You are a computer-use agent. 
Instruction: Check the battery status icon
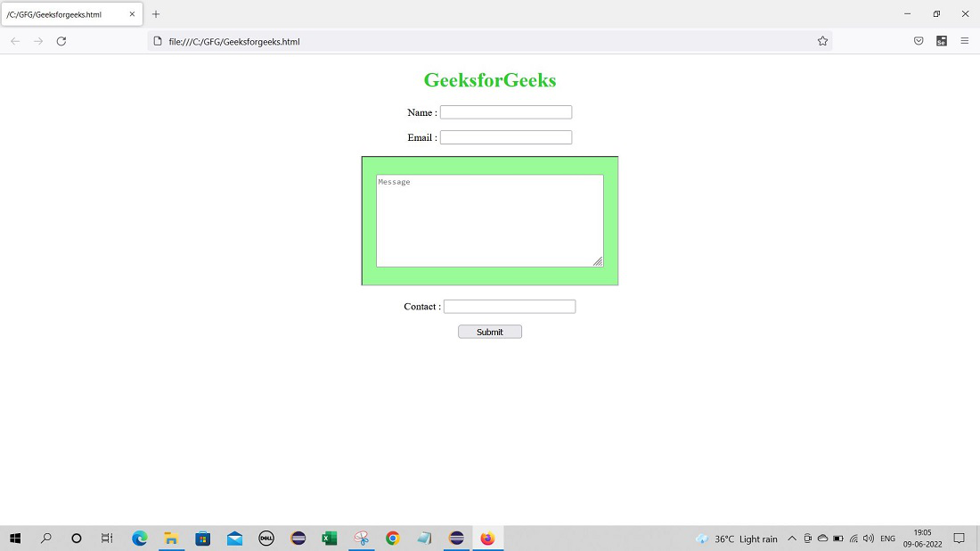click(x=838, y=539)
